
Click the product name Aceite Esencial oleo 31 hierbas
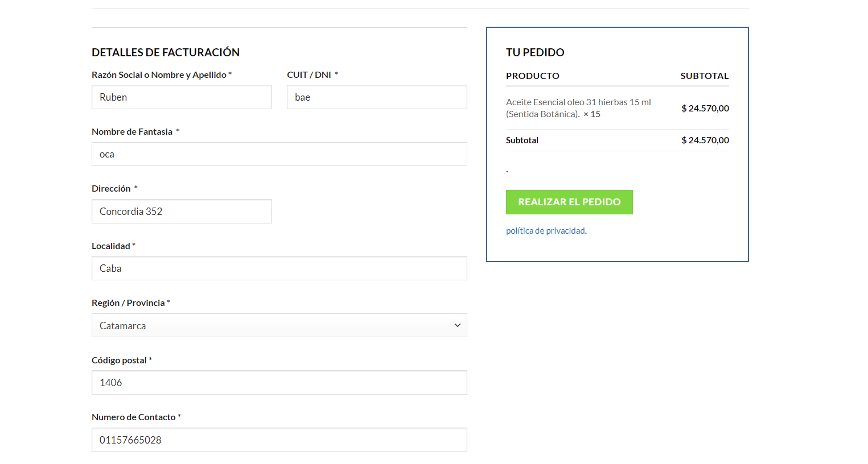578,108
